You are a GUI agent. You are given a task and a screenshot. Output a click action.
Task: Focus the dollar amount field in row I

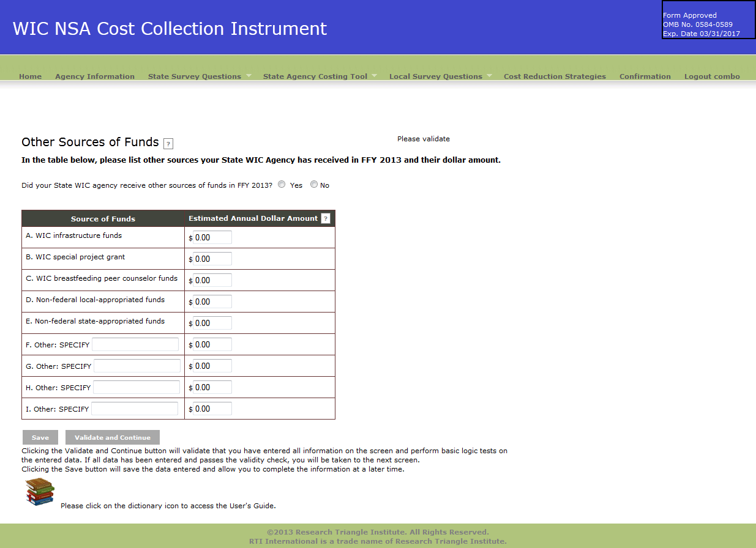(212, 409)
